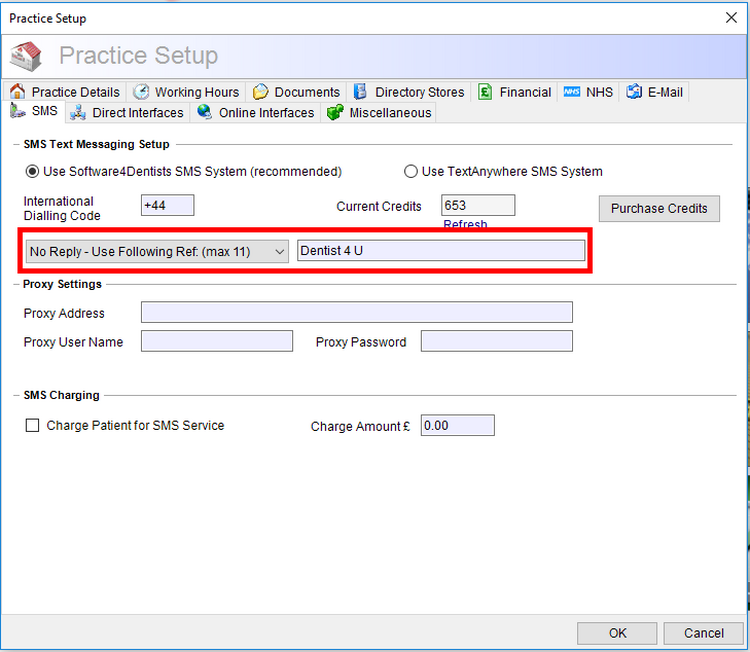
Task: Open the Practice Details tab
Action: point(66,92)
